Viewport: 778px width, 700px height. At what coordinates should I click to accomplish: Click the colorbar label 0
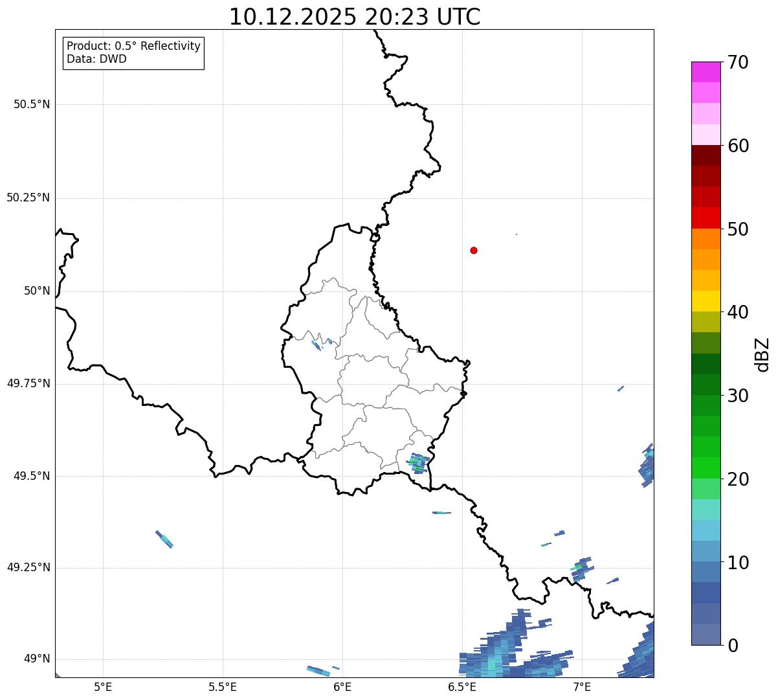click(733, 646)
